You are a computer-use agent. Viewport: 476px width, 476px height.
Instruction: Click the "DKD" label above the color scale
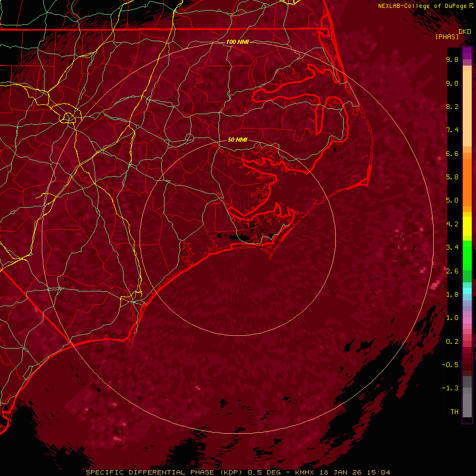tap(465, 32)
